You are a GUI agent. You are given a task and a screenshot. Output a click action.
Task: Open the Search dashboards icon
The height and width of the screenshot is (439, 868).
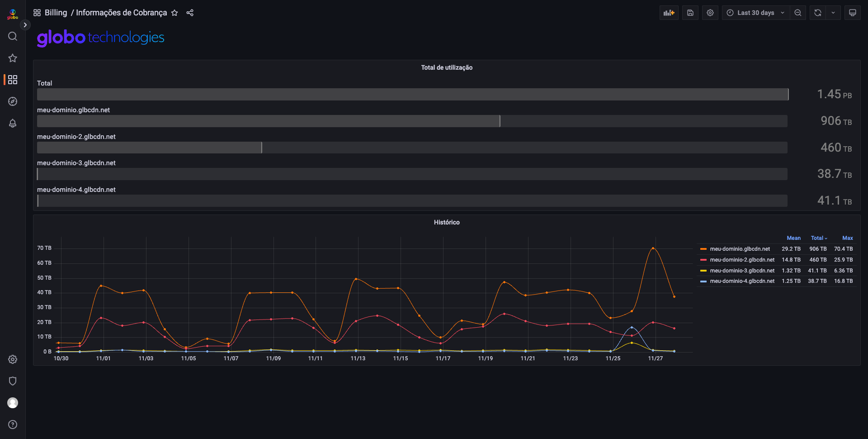click(13, 36)
